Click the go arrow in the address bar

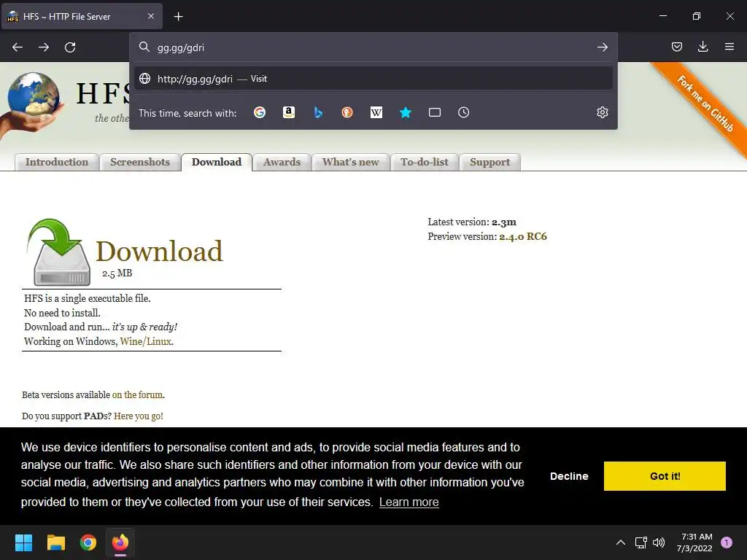click(x=602, y=47)
